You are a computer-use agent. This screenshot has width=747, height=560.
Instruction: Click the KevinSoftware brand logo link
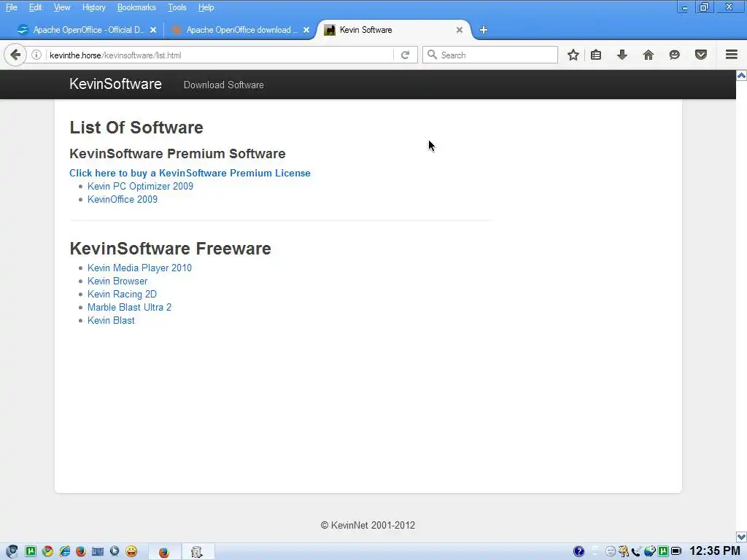[116, 84]
